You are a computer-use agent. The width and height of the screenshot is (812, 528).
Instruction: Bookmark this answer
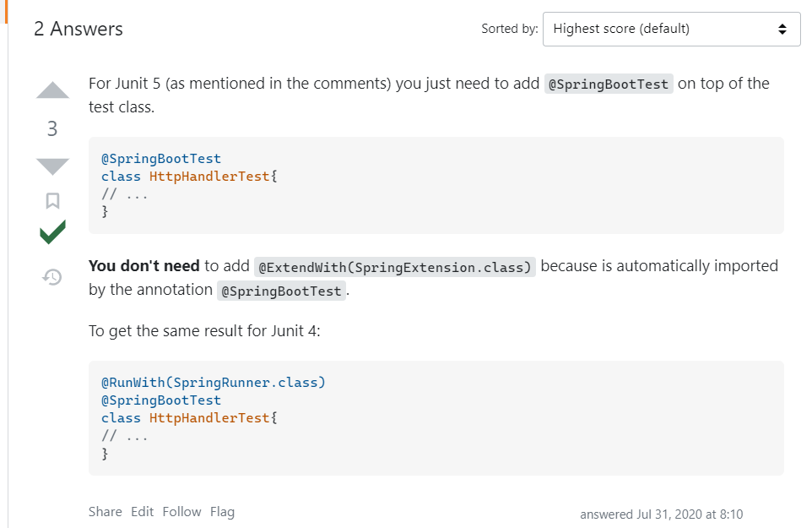(52, 200)
